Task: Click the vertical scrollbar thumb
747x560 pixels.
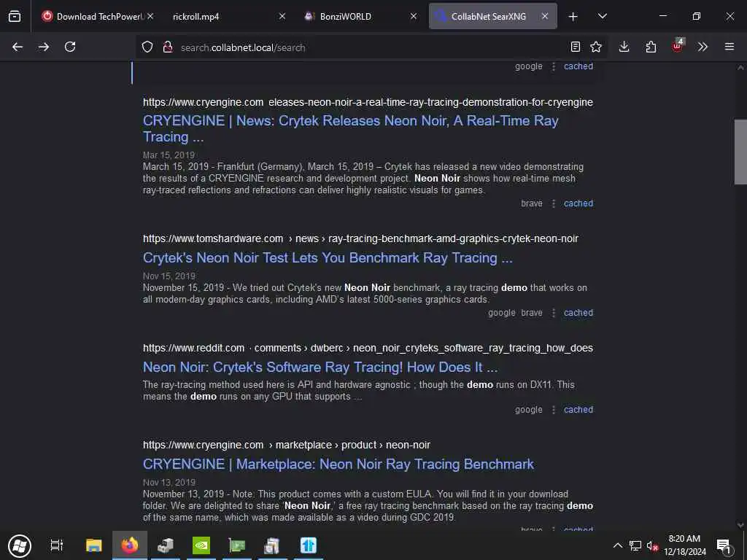Action: [740, 152]
